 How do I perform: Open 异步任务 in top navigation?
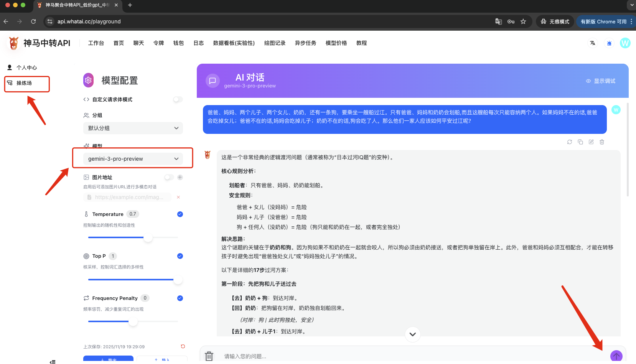[x=305, y=43]
